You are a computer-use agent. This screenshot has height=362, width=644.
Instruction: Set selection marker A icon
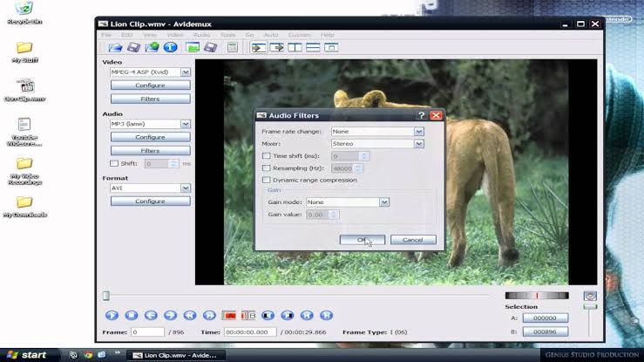tap(229, 315)
